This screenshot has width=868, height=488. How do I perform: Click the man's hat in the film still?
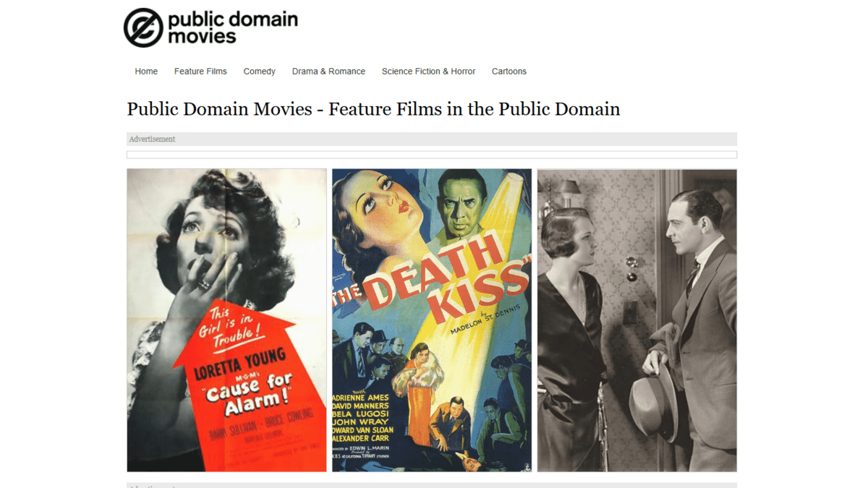click(x=652, y=405)
